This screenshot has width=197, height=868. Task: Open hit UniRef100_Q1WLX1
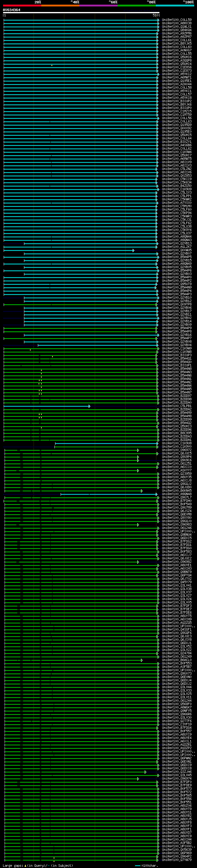click(x=177, y=26)
